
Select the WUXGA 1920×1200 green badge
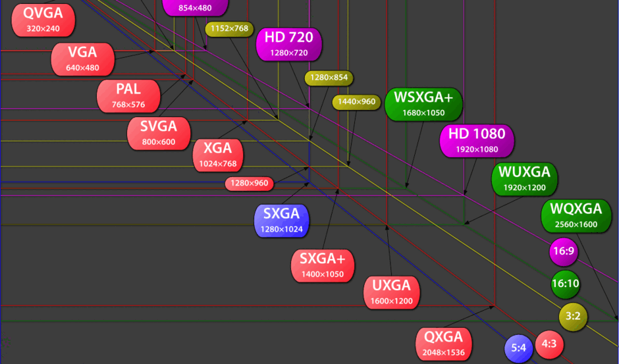tap(524, 179)
